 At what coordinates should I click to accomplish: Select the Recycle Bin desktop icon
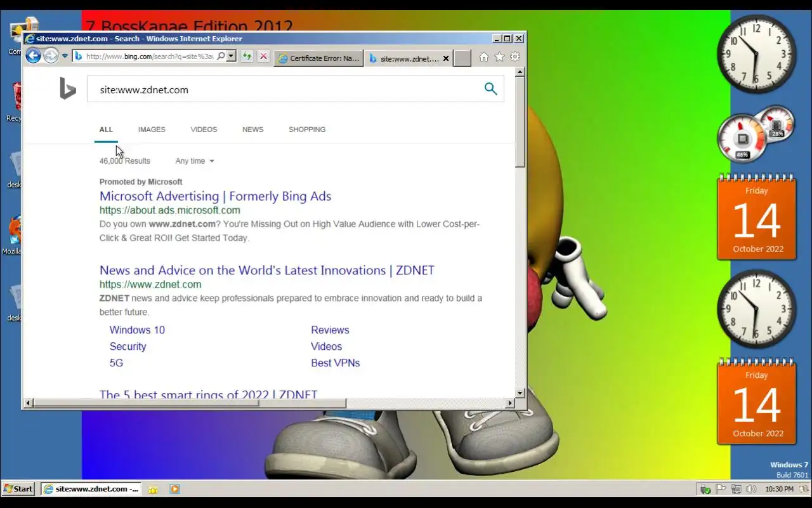[14, 102]
